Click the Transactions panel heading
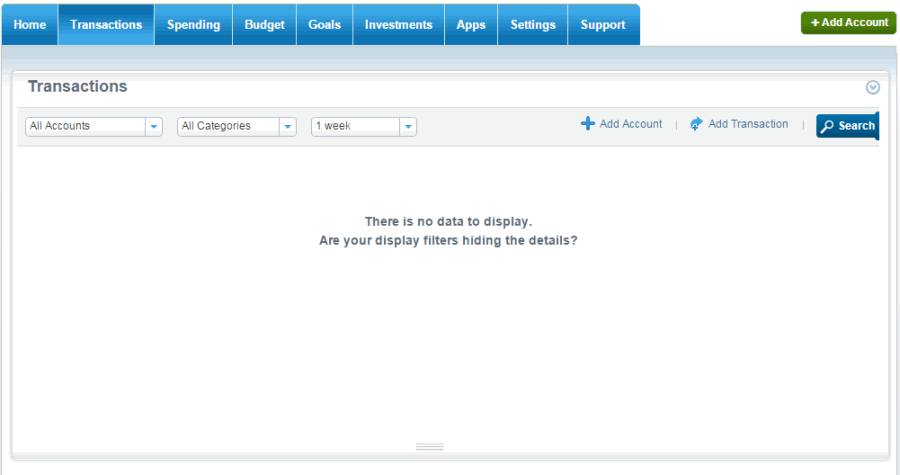The height and width of the screenshot is (475, 900). point(77,87)
